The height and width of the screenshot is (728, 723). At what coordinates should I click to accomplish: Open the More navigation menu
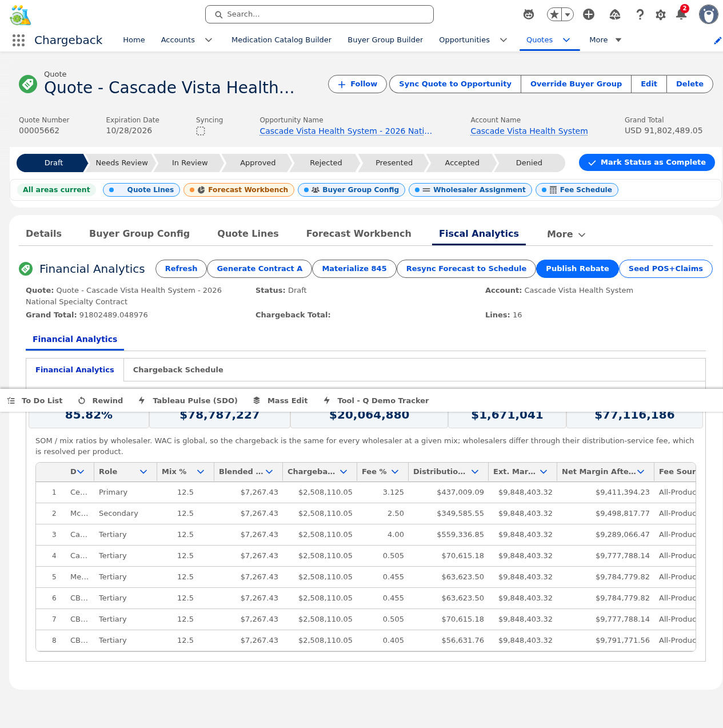pos(605,40)
